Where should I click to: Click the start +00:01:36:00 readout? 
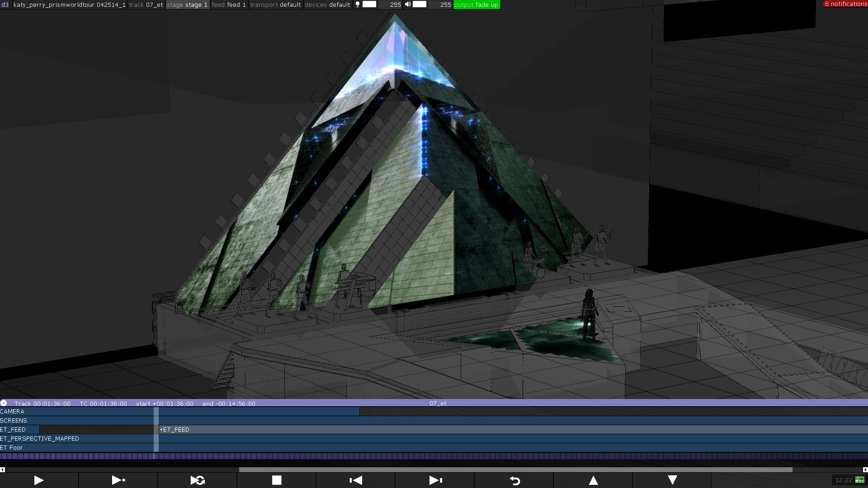pos(165,404)
